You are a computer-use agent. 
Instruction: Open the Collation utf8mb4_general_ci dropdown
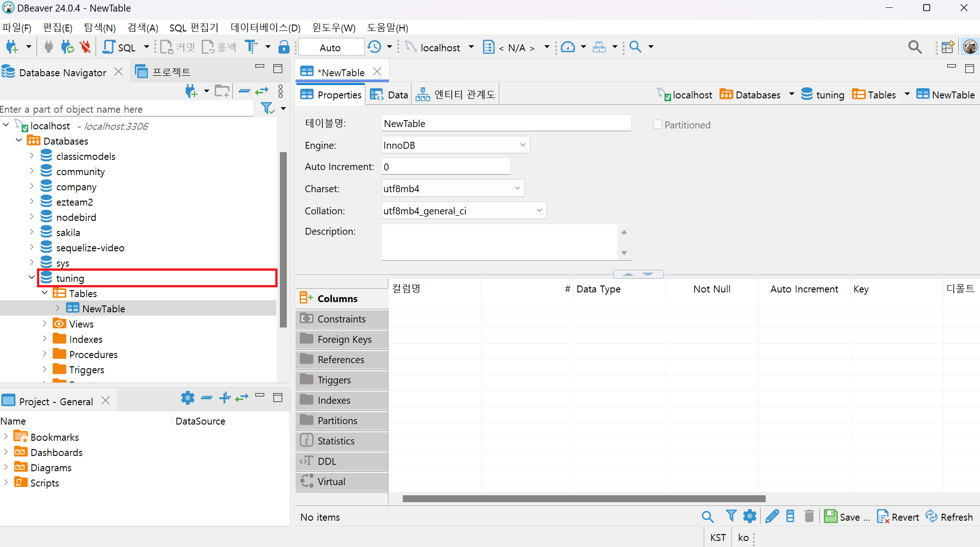(539, 211)
